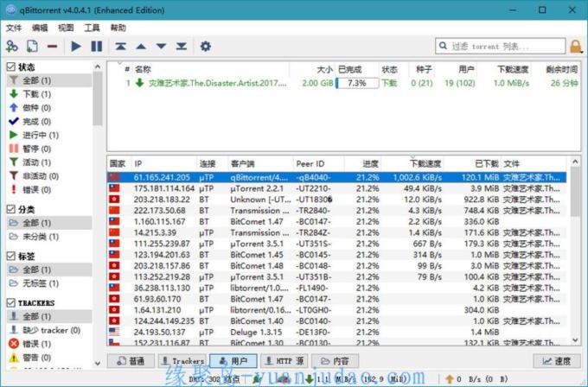The image size is (588, 387).
Task: Click the lock UI icon
Action: (576, 47)
